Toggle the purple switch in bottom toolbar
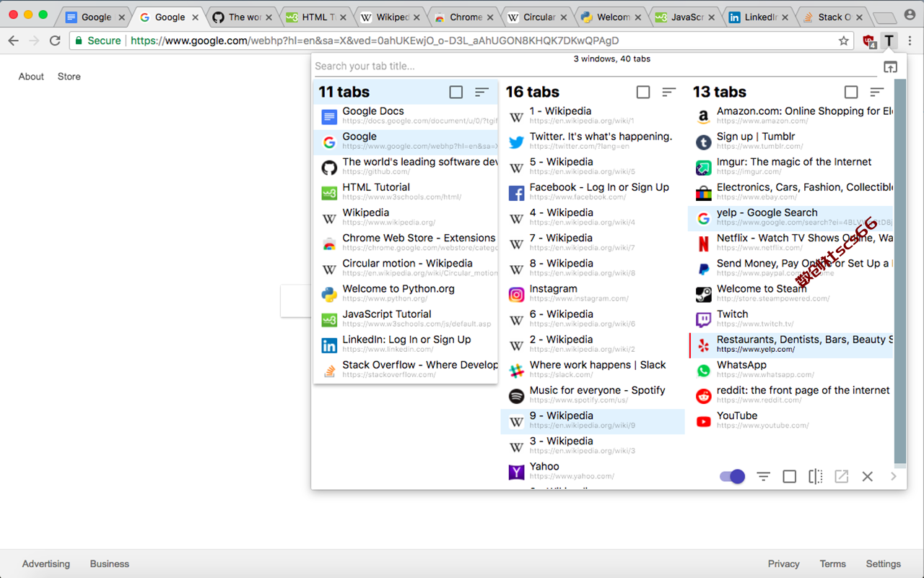The width and height of the screenshot is (924, 578). 733,476
